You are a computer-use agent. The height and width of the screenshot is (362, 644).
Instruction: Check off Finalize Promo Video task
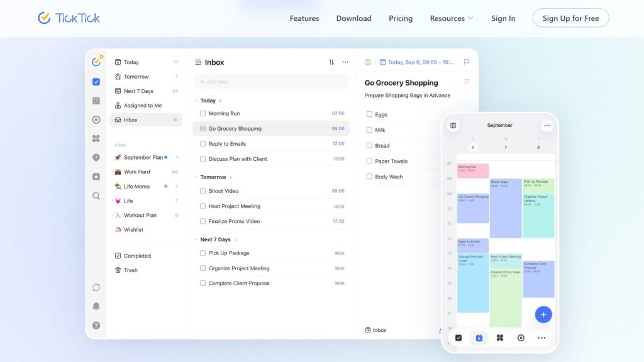203,221
